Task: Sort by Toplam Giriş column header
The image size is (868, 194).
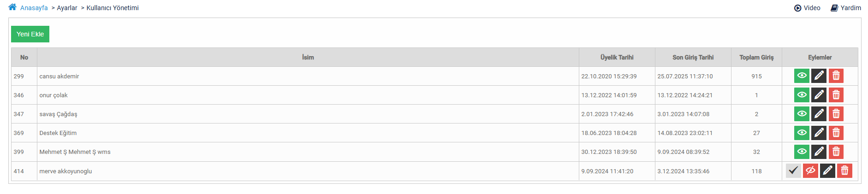Action: point(756,57)
